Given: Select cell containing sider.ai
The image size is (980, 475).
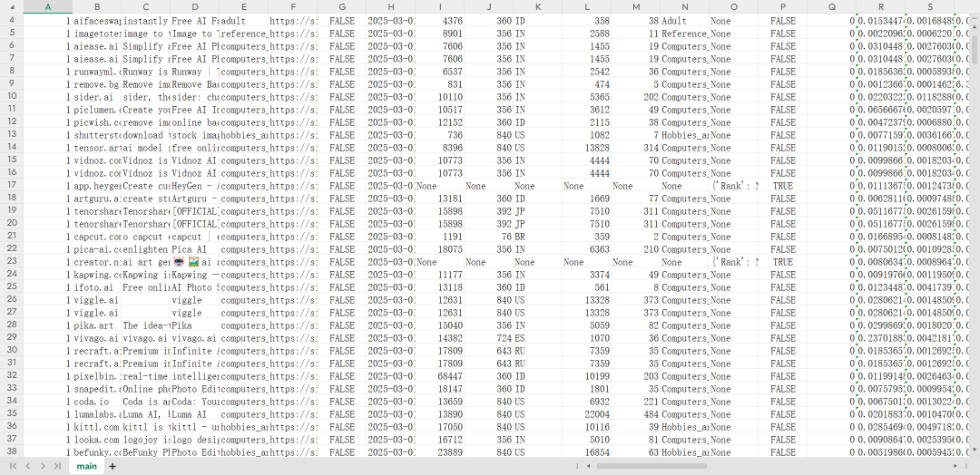Looking at the screenshot, I should (x=97, y=97).
